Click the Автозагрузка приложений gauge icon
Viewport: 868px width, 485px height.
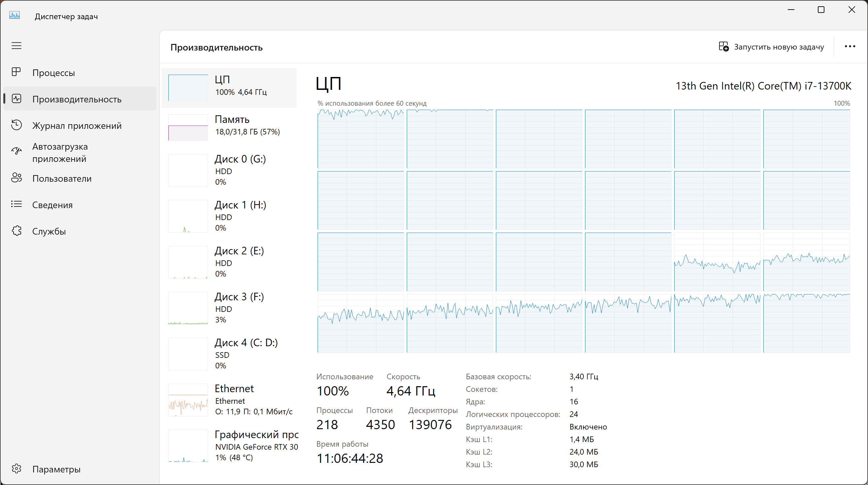16,151
